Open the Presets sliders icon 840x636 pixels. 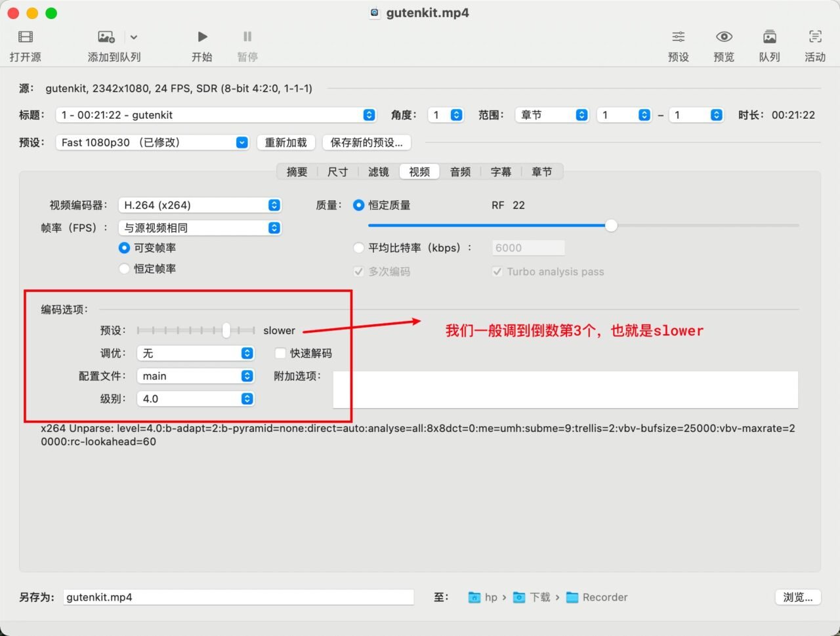(x=678, y=37)
